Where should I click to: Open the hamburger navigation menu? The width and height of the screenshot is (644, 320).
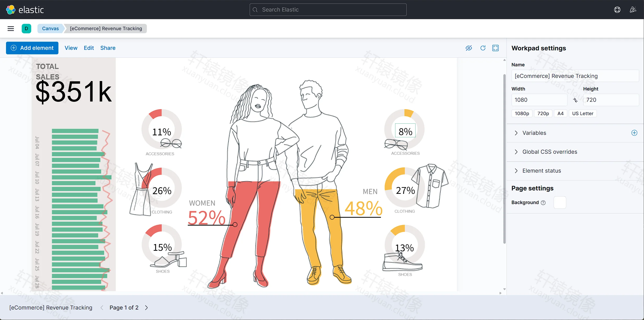[11, 29]
